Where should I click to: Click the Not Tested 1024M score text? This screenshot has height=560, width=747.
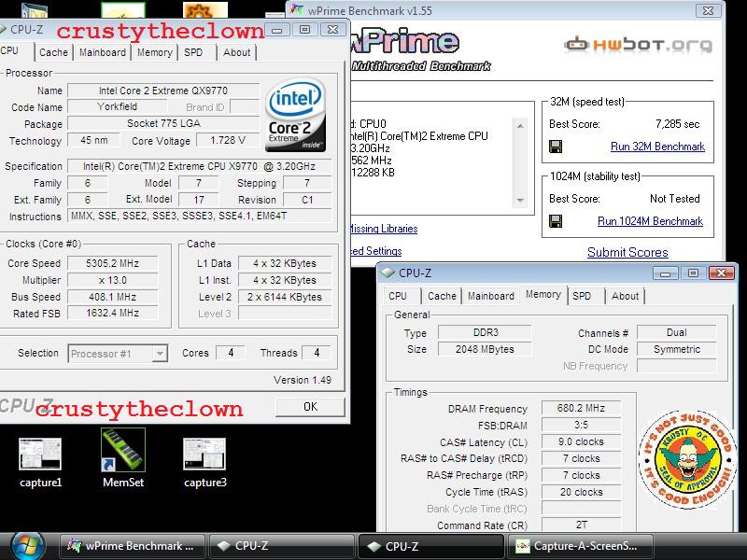pos(674,199)
